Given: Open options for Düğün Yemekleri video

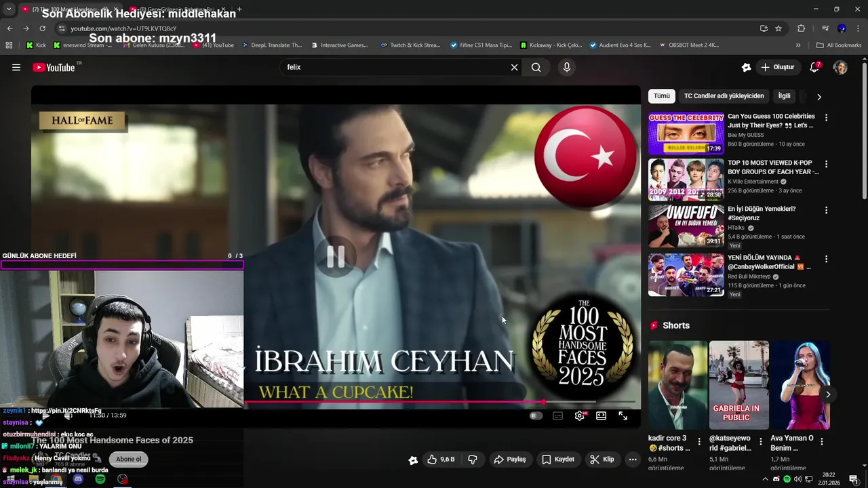Looking at the screenshot, I should click(x=826, y=210).
